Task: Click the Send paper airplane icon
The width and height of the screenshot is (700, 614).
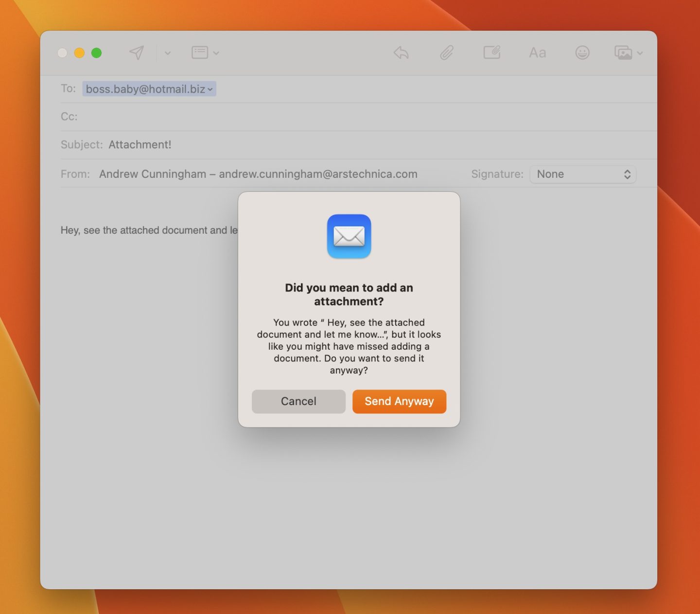Action: pyautogui.click(x=137, y=52)
